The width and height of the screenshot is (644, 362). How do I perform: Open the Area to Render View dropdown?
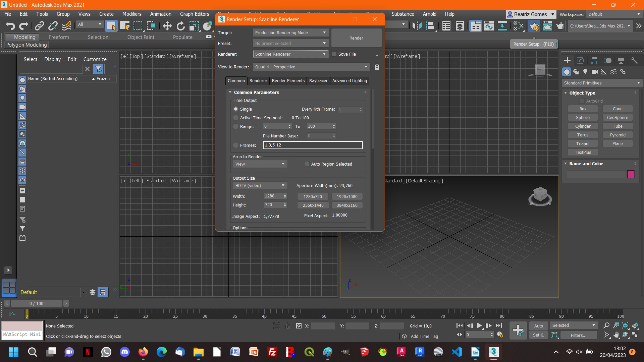[260, 164]
